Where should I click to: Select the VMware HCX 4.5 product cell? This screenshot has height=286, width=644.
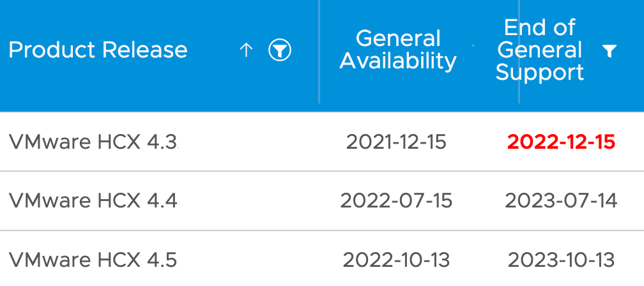point(93,260)
